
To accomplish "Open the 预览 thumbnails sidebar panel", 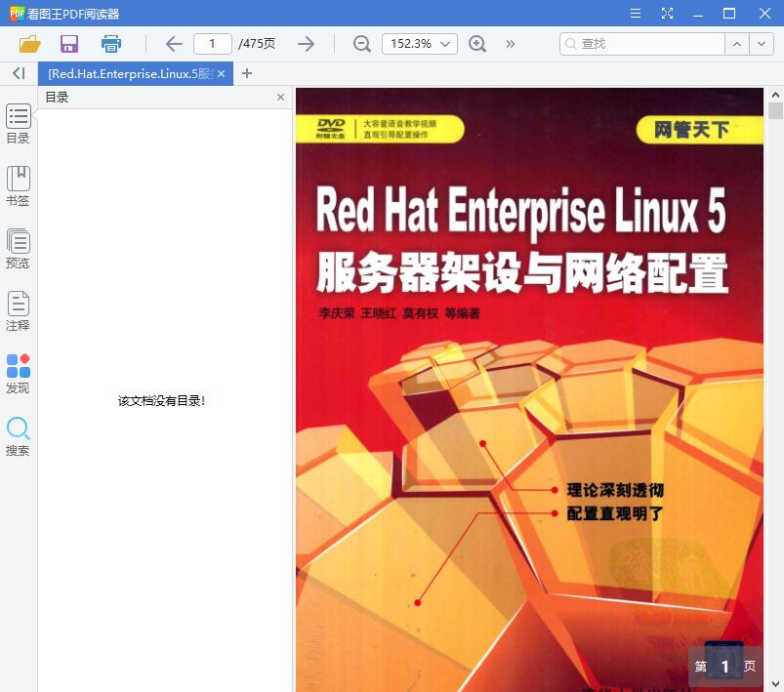I will 18,249.
